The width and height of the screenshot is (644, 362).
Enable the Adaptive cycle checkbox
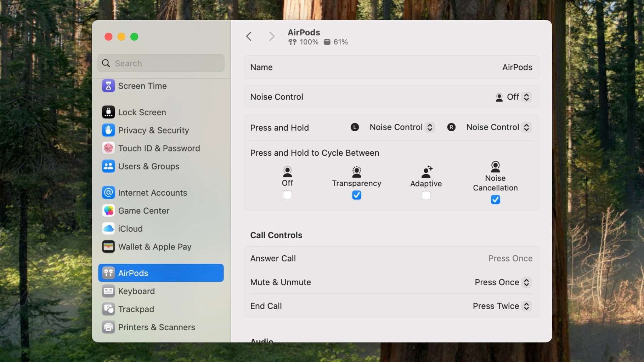(426, 195)
